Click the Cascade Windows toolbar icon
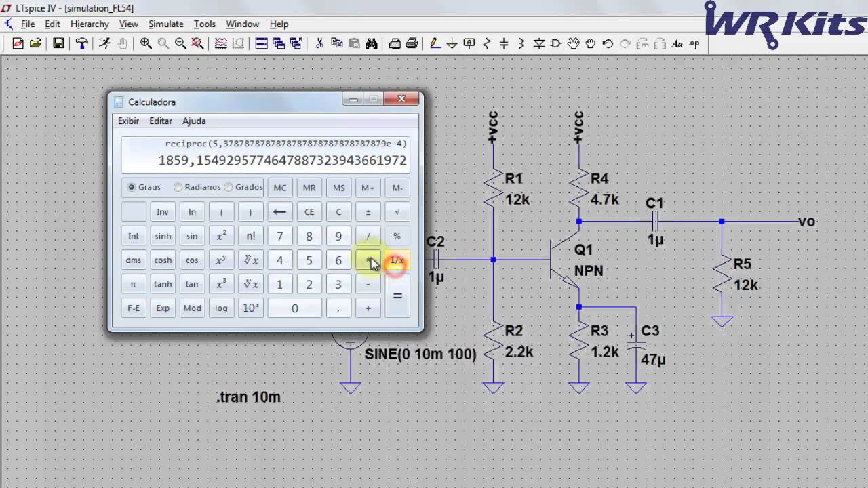The width and height of the screenshot is (868, 488). tap(278, 43)
